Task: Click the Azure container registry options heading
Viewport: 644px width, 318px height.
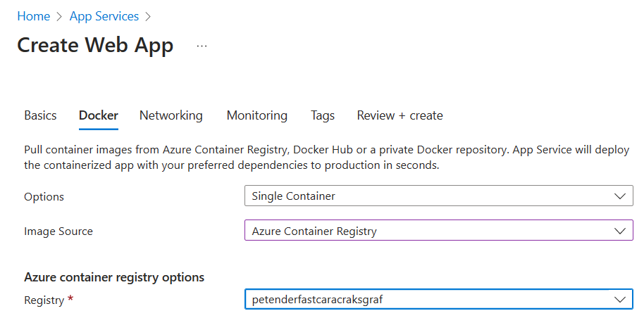Action: tap(114, 277)
